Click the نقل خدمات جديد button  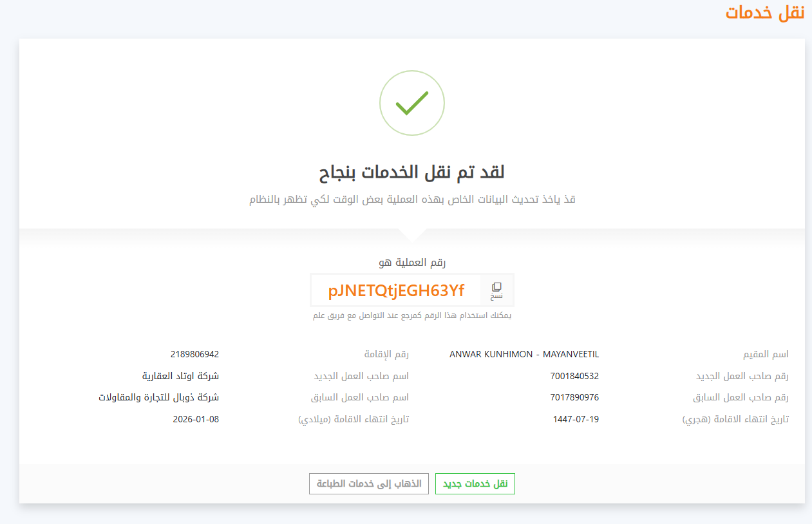coord(475,483)
